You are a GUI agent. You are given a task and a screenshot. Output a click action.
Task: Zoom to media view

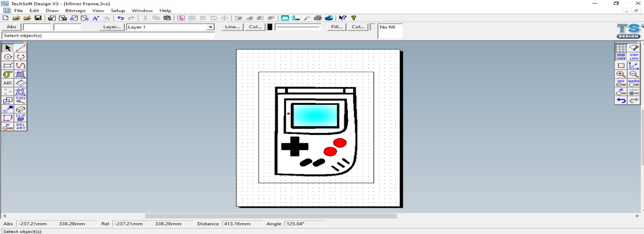click(634, 83)
